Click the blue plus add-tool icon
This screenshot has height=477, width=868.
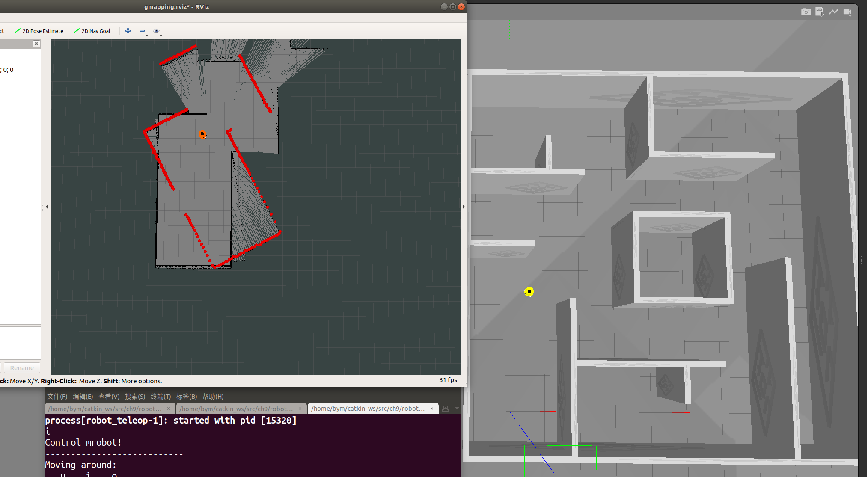pyautogui.click(x=128, y=31)
